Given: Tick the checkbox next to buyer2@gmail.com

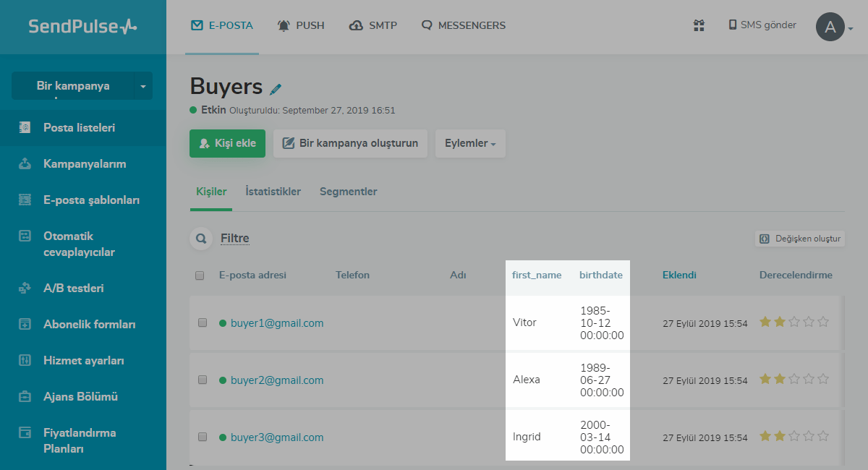Looking at the screenshot, I should click(x=203, y=380).
